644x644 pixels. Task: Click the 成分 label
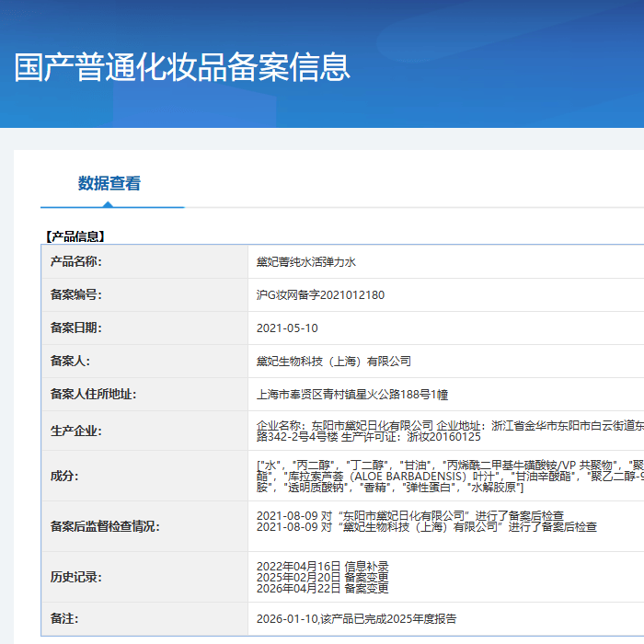click(x=64, y=476)
